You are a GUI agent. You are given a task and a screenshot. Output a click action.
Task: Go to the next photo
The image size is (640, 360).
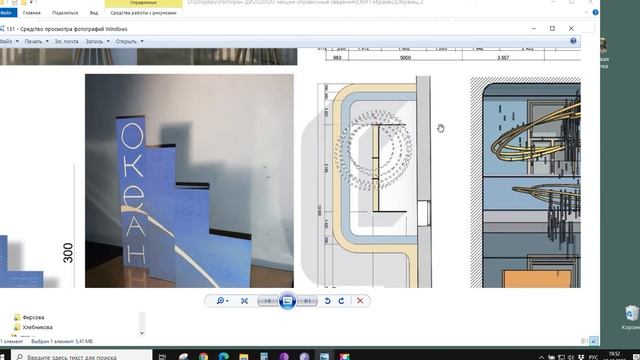pyautogui.click(x=307, y=301)
